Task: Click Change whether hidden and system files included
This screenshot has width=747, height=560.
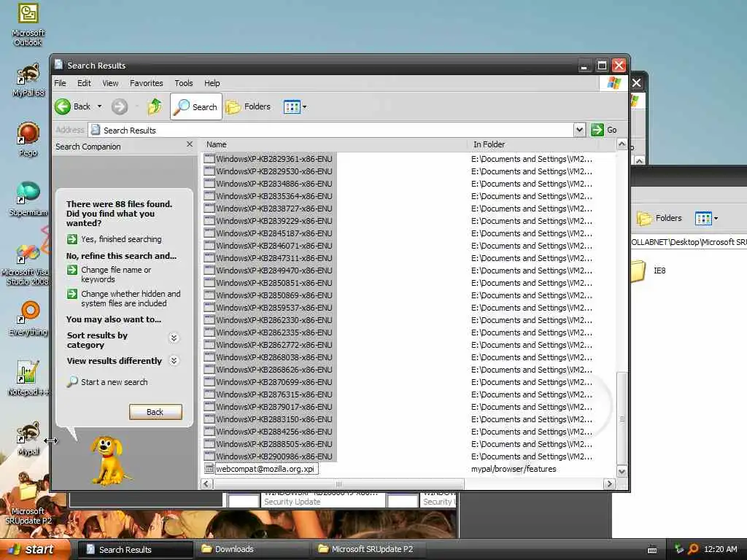Action: pos(131,298)
